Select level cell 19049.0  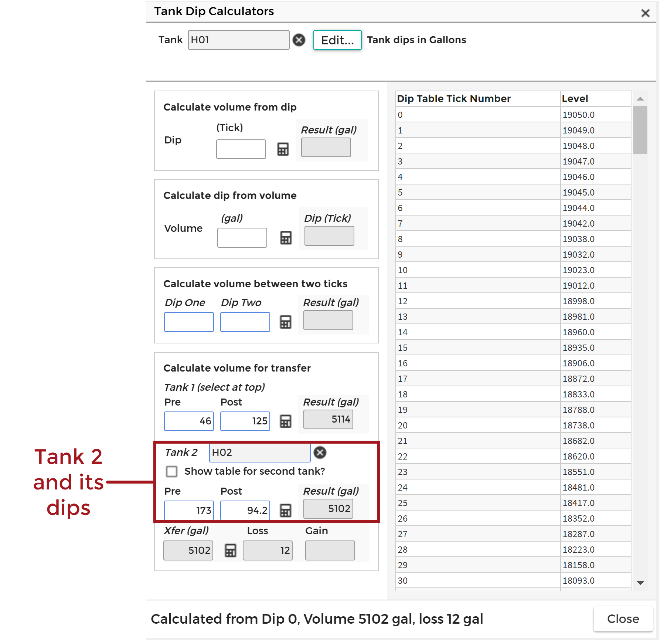pyautogui.click(x=596, y=131)
